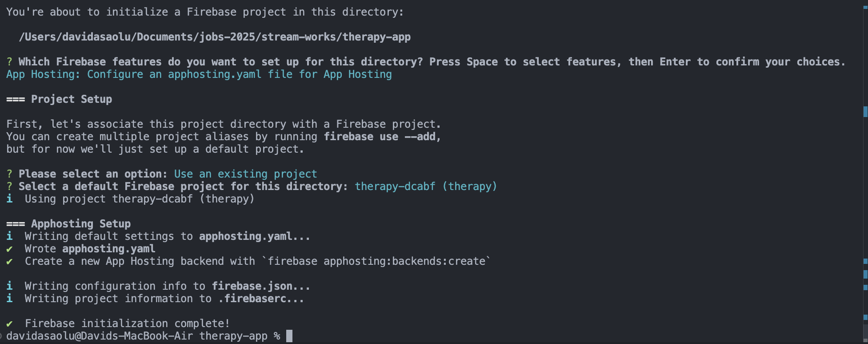Place cursor at the therapy-app shell prompt
The height and width of the screenshot is (344, 868).
289,336
